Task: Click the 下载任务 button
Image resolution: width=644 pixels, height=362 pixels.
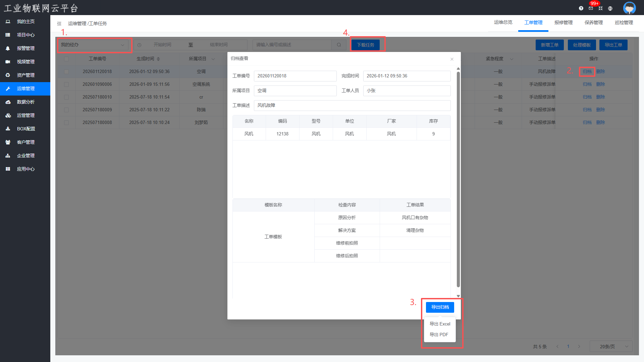Action: pyautogui.click(x=365, y=45)
